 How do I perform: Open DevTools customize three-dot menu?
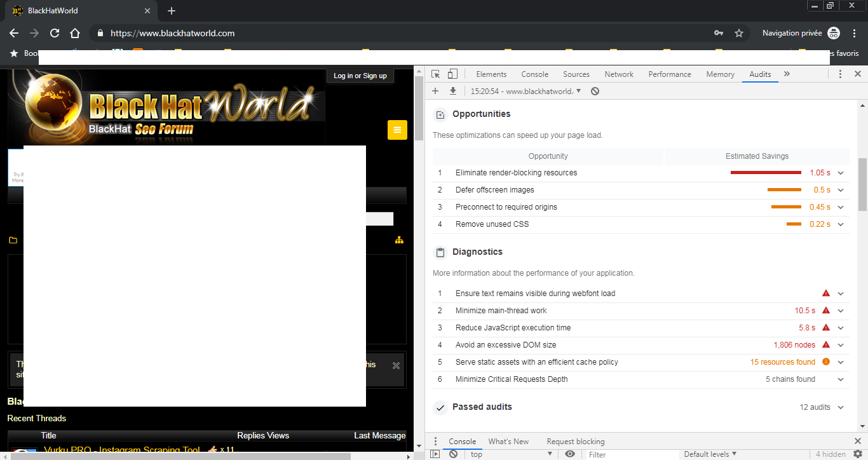(840, 74)
